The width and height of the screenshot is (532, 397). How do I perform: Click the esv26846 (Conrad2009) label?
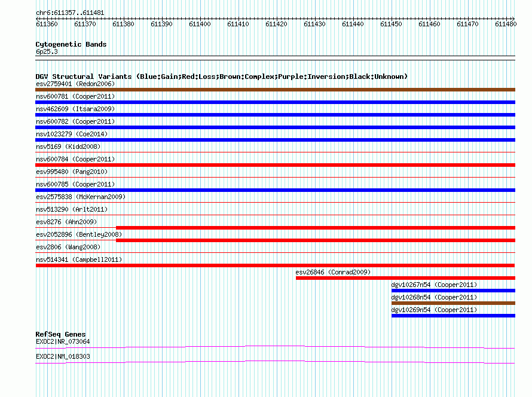tap(333, 272)
